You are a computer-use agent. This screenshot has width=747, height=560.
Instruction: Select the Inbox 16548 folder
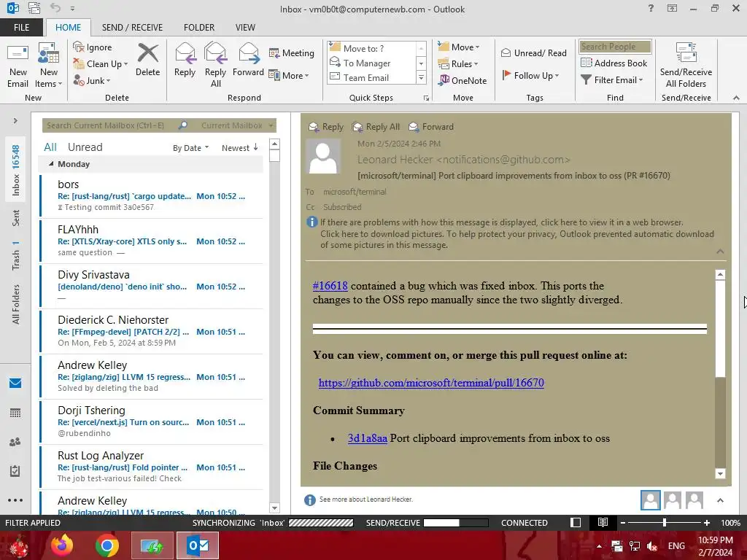click(15, 170)
